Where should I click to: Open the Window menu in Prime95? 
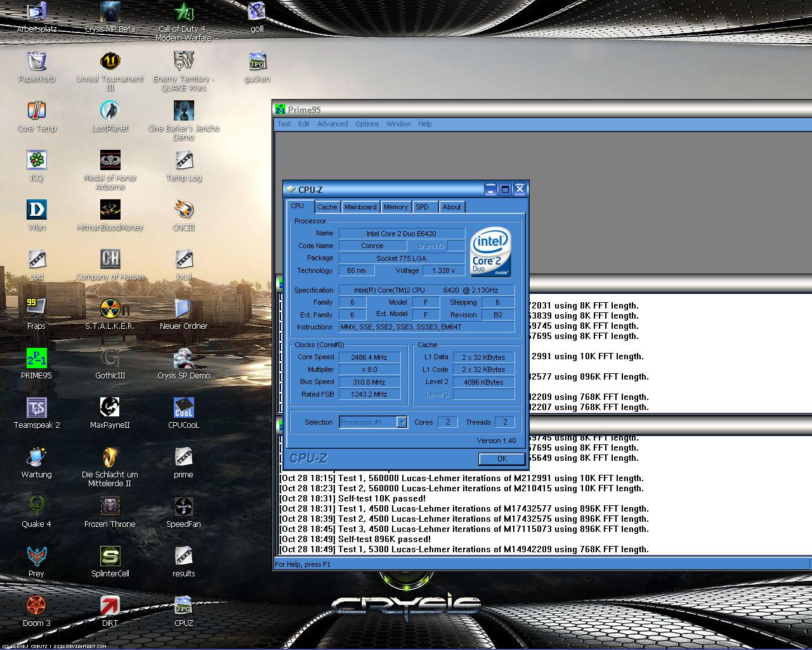(398, 124)
